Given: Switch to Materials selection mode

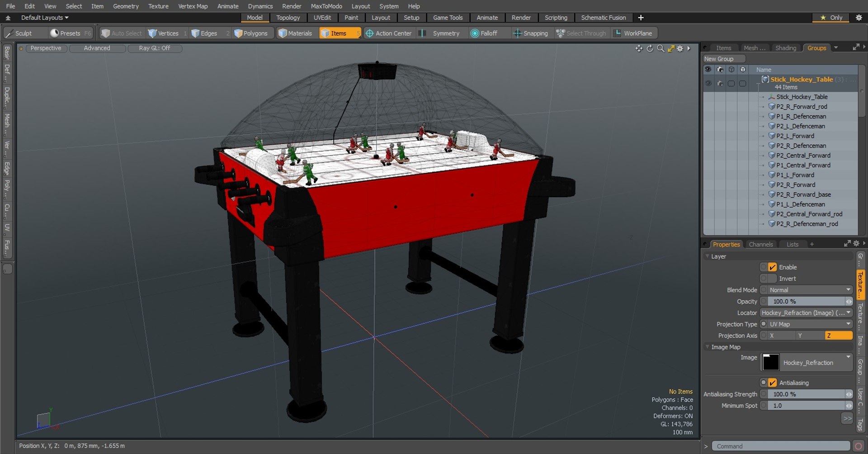Looking at the screenshot, I should coord(296,33).
